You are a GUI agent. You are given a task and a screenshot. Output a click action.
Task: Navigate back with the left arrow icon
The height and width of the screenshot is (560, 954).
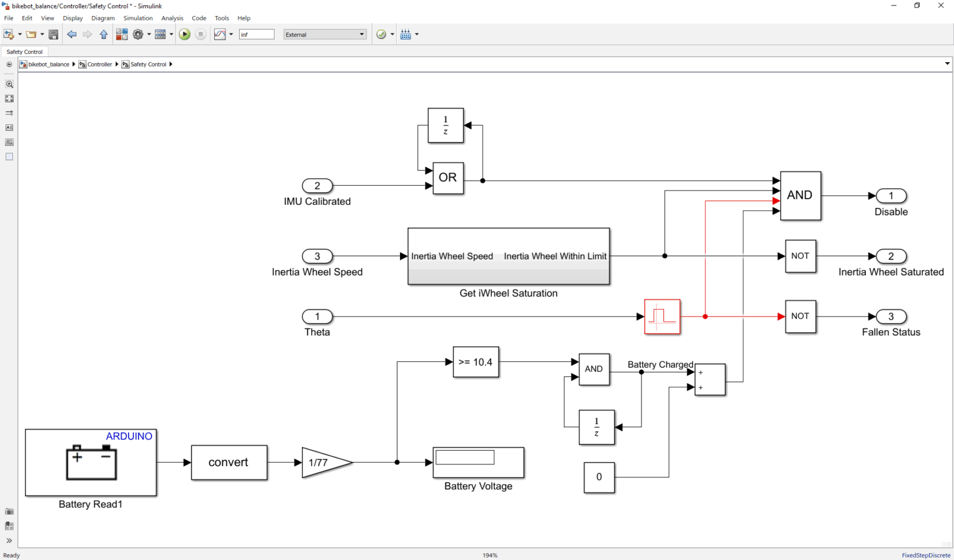pos(72,35)
